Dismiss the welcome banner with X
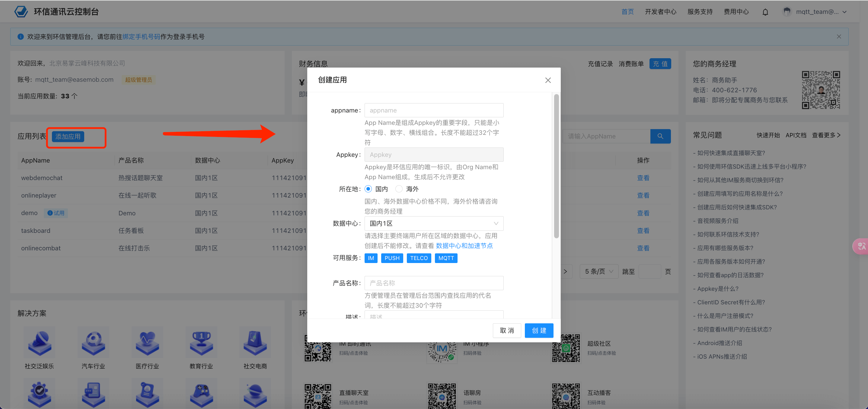Screen dimensions: 868x409 (x=839, y=37)
